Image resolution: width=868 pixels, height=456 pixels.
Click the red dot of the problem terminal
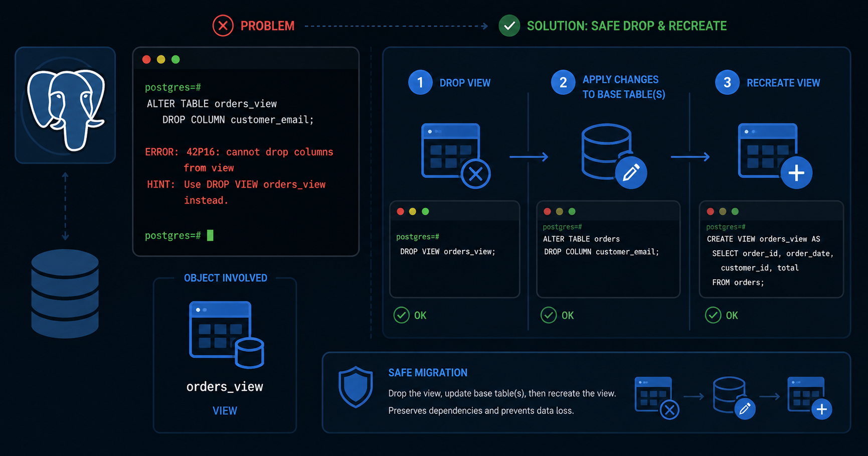coord(146,60)
